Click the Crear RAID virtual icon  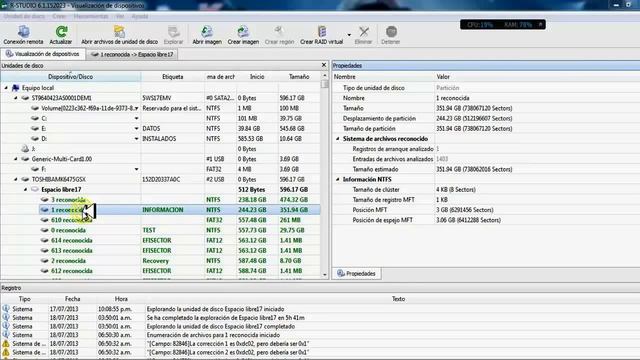322,31
